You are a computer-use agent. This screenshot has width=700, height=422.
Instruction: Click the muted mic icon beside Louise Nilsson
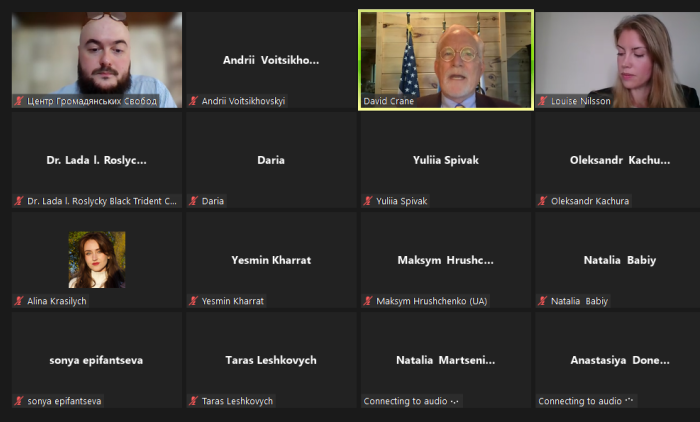click(542, 101)
